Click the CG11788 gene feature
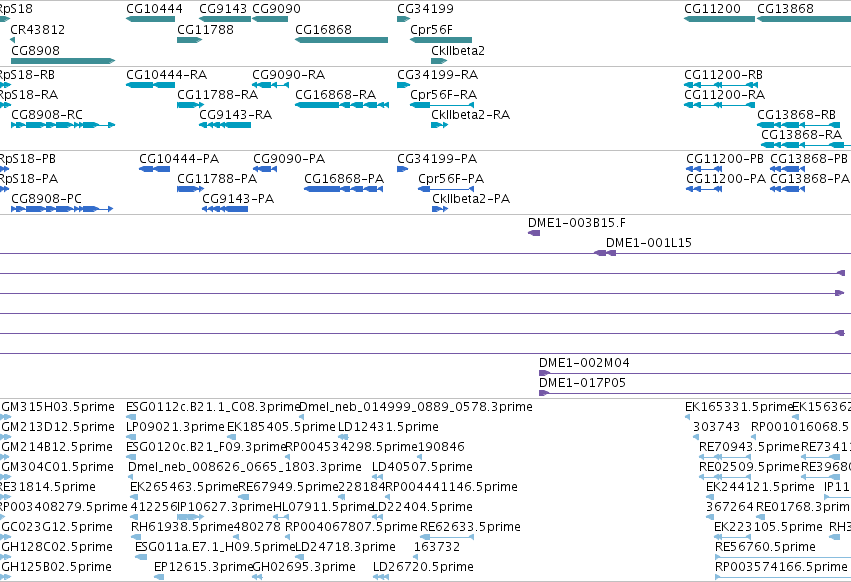Viewport: 851px width, 582px height. click(x=189, y=40)
